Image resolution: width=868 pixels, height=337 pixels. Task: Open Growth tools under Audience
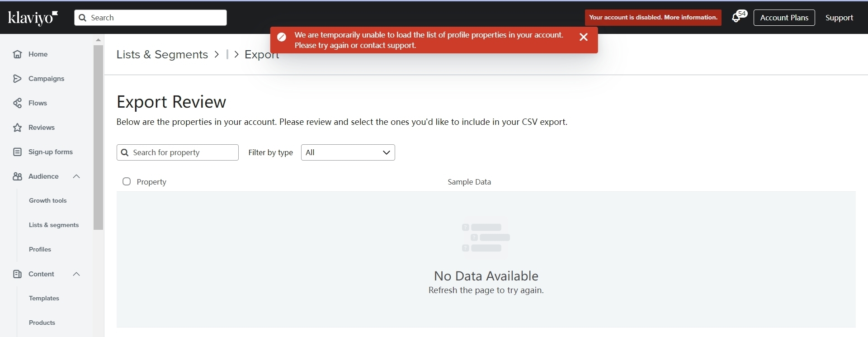tap(47, 201)
